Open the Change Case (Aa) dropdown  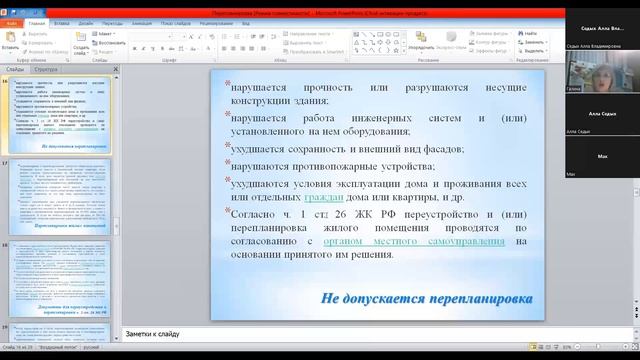click(194, 49)
